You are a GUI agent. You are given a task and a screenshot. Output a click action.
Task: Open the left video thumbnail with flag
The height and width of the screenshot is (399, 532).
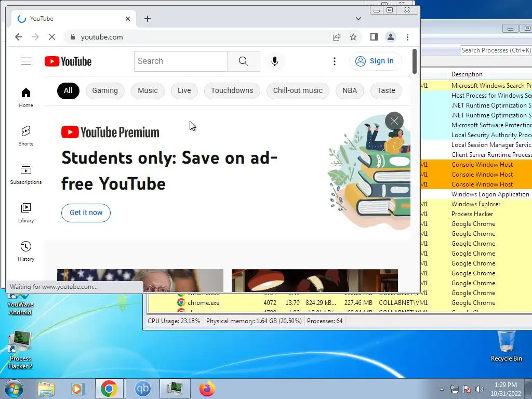pos(140,281)
